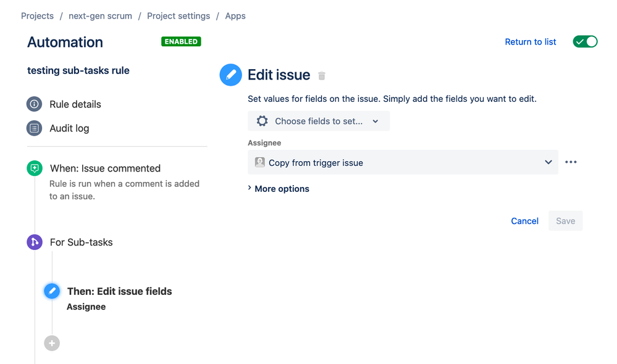Open the Apps breadcrumb link
Image resolution: width=617 pixels, height=364 pixels.
[235, 16]
